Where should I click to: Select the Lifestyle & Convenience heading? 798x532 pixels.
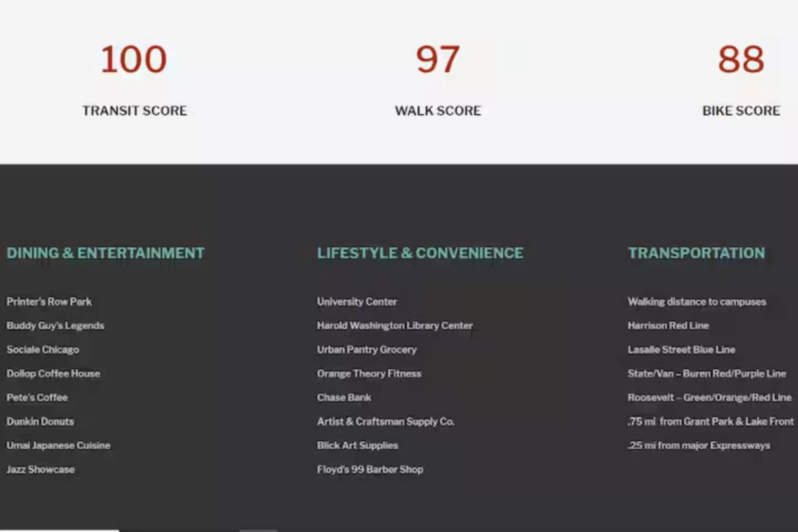coord(420,253)
